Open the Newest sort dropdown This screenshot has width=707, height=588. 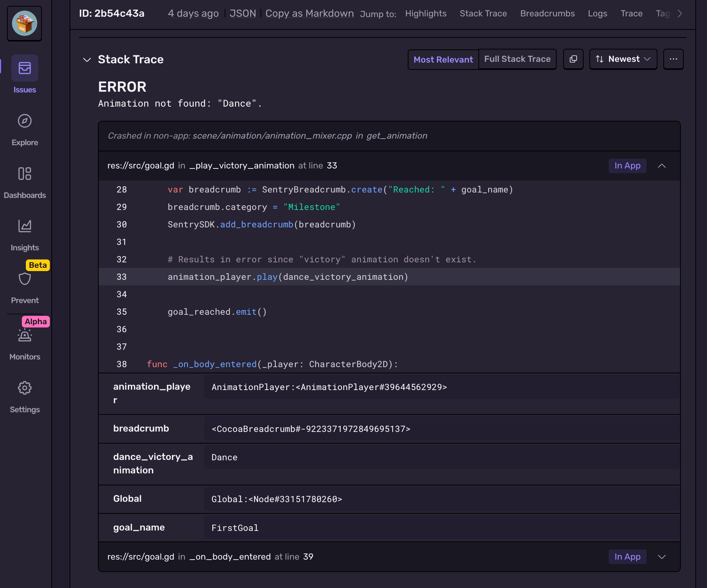623,59
